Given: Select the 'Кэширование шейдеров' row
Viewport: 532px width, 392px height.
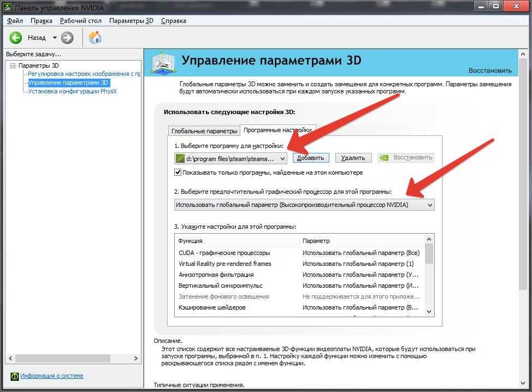Looking at the screenshot, I should (x=299, y=307).
